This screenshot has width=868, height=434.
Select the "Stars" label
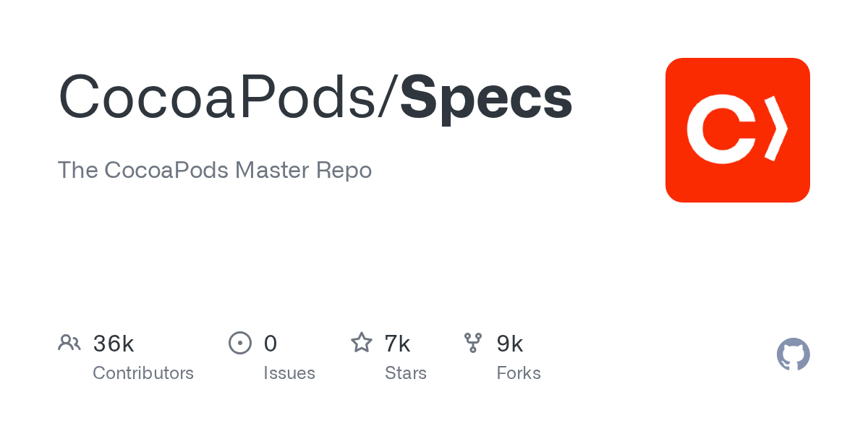point(406,373)
